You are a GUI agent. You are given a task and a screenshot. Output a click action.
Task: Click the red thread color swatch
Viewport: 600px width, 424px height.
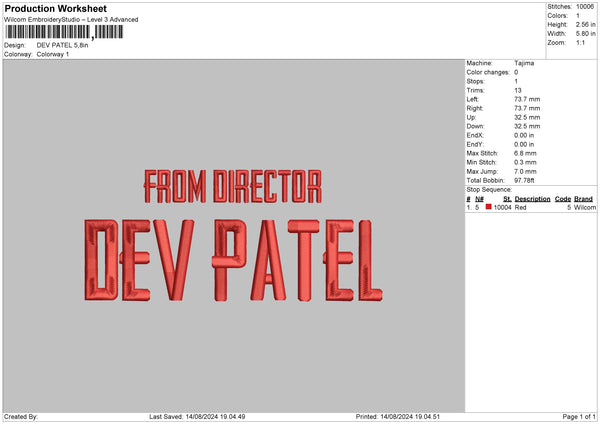click(488, 207)
